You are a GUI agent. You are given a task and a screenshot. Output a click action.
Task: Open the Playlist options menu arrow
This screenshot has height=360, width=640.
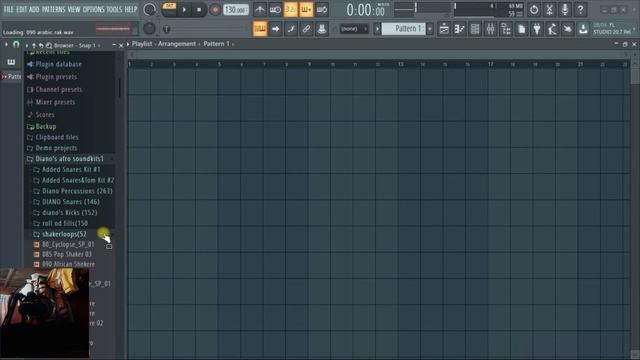pyautogui.click(x=128, y=44)
